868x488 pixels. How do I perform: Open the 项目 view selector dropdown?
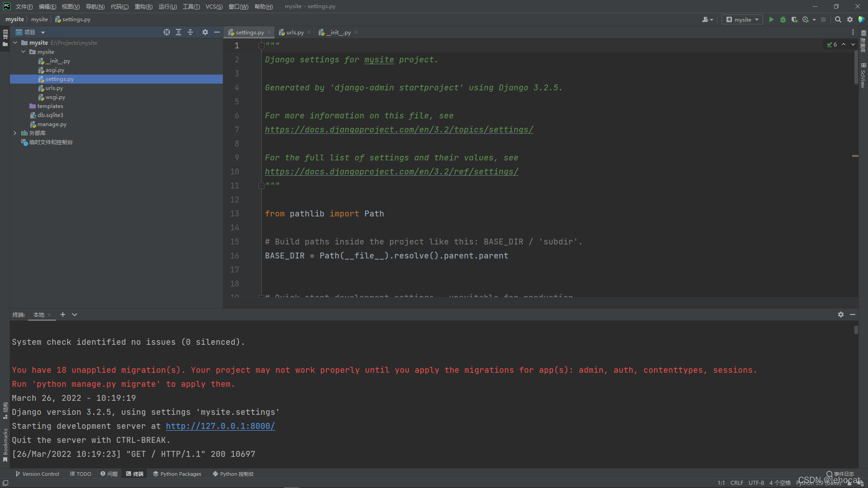[x=30, y=32]
